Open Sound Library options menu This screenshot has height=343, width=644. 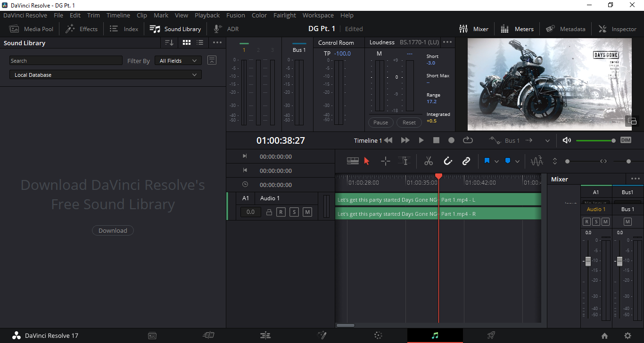[217, 42]
